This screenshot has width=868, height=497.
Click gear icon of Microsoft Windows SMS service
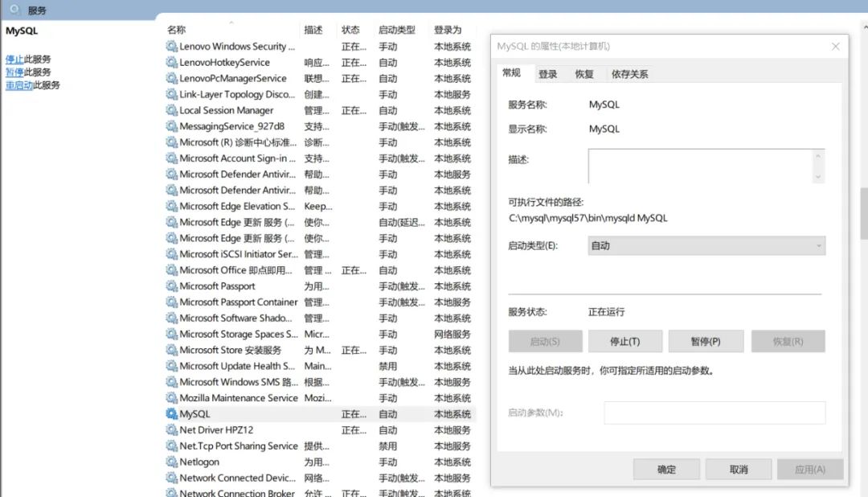tap(172, 382)
